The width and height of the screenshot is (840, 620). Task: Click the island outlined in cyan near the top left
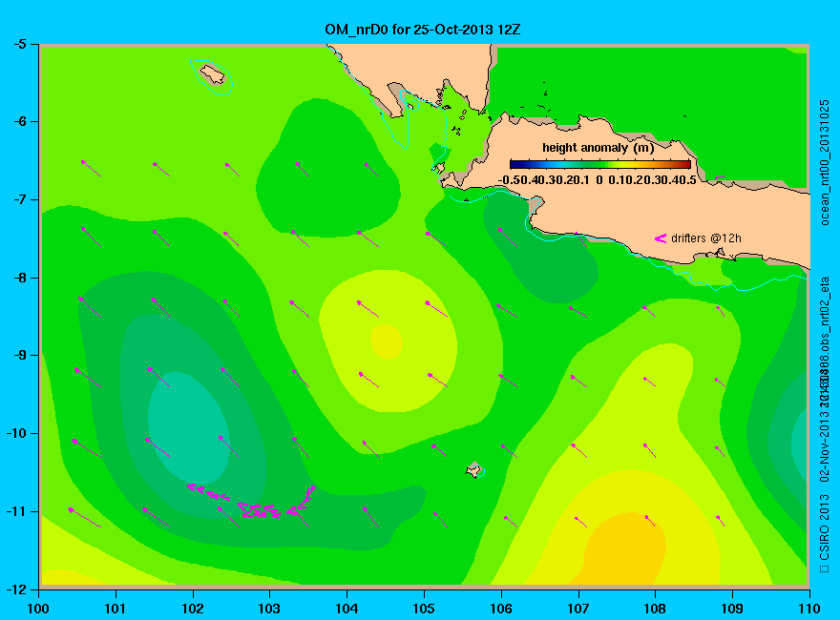(x=213, y=73)
